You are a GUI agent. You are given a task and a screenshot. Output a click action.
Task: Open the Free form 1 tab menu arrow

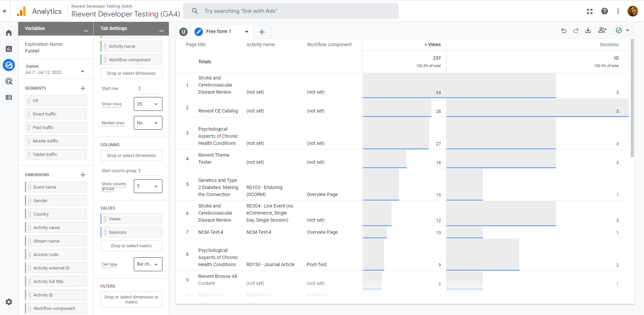247,32
